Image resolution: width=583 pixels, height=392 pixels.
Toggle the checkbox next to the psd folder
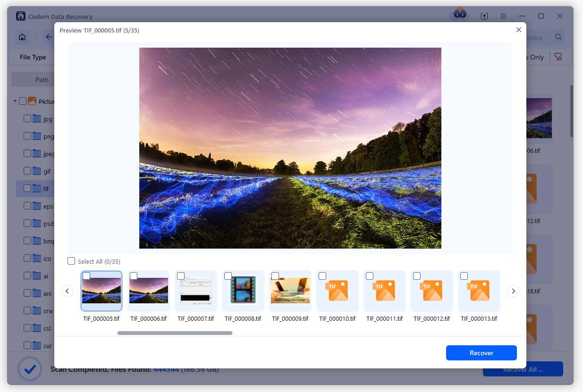point(27,223)
